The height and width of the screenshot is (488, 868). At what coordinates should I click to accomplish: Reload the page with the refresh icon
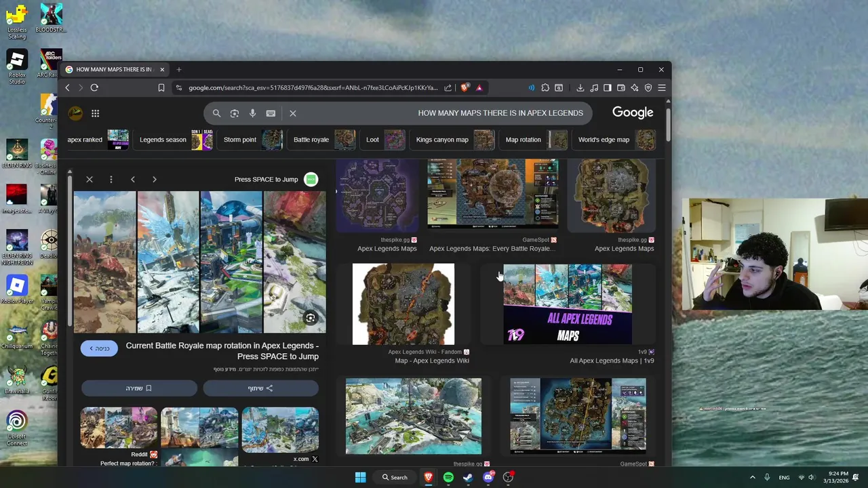coord(94,87)
